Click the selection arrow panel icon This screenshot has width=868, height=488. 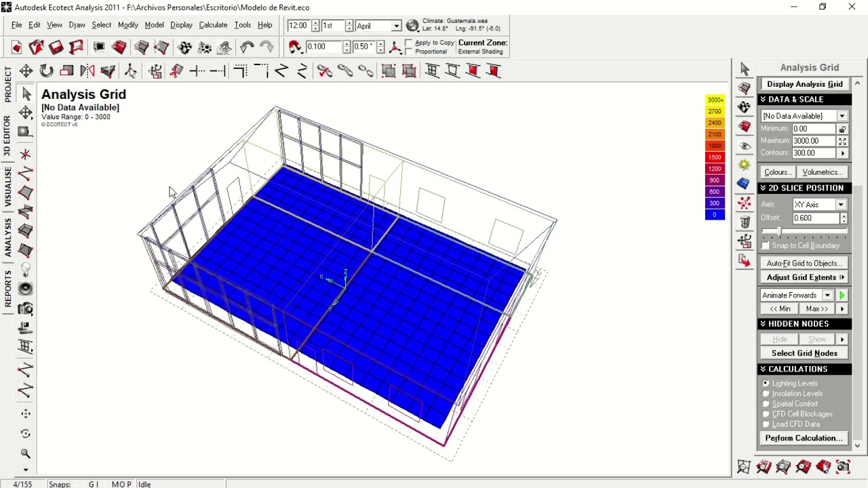(x=745, y=68)
